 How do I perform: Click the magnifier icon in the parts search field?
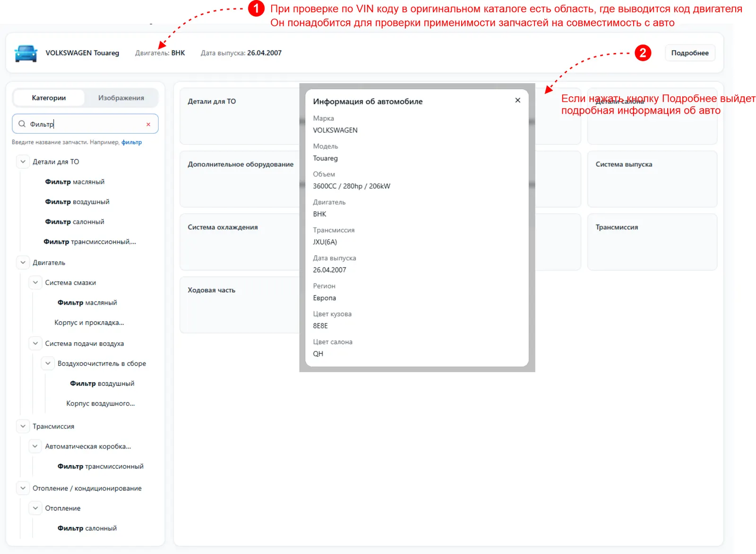coord(22,124)
